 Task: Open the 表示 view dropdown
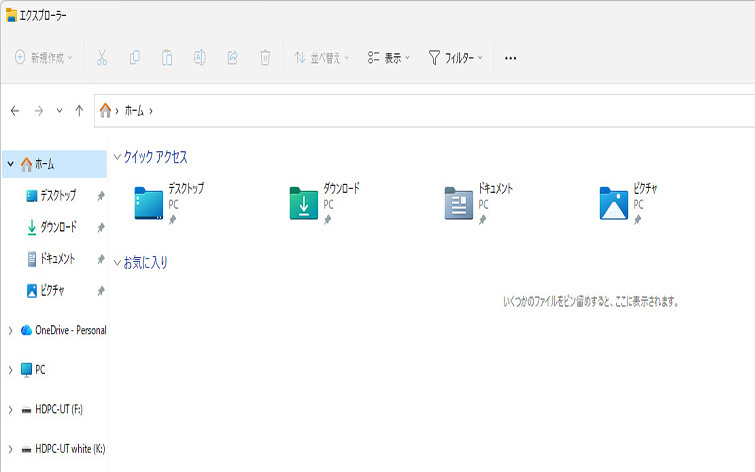click(389, 58)
